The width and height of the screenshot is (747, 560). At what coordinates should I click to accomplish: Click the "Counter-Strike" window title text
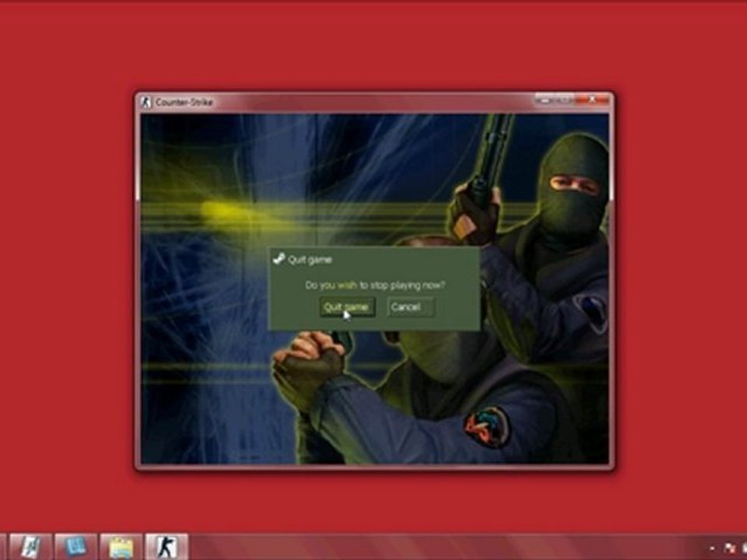(184, 103)
